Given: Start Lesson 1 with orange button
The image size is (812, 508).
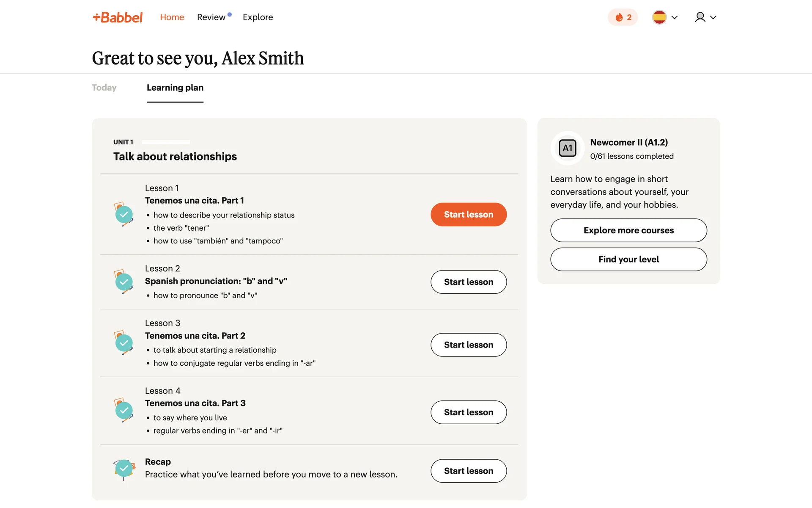Looking at the screenshot, I should pyautogui.click(x=469, y=215).
